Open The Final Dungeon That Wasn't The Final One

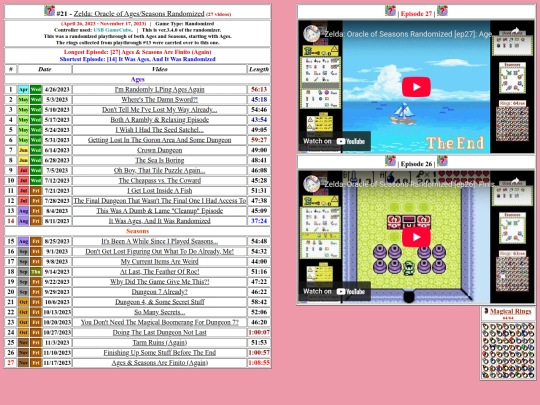coord(159,200)
